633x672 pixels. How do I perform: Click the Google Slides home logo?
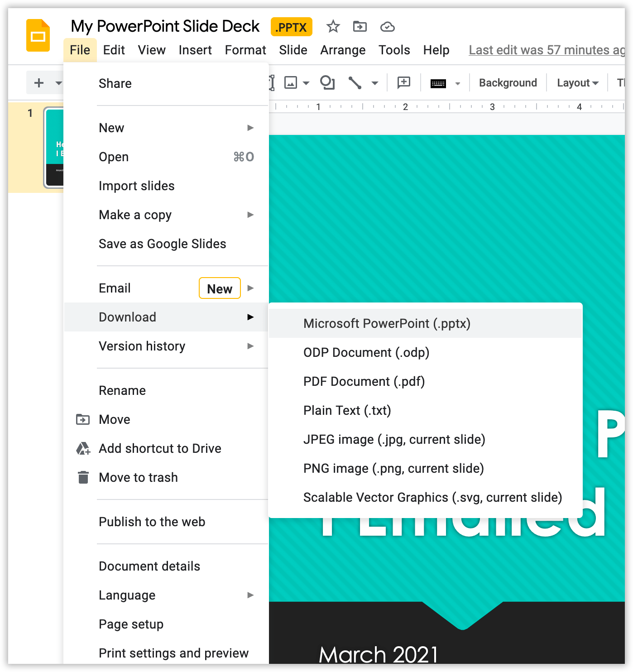click(x=38, y=35)
